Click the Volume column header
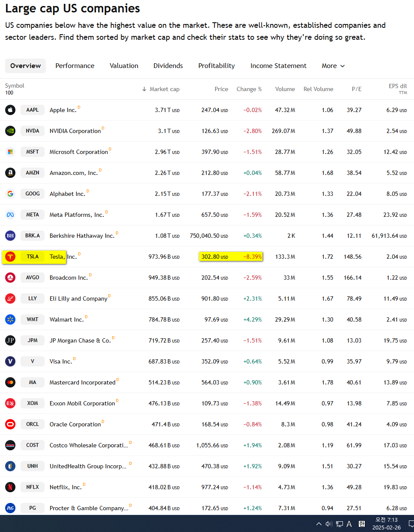The width and height of the screenshot is (414, 532). (x=285, y=89)
